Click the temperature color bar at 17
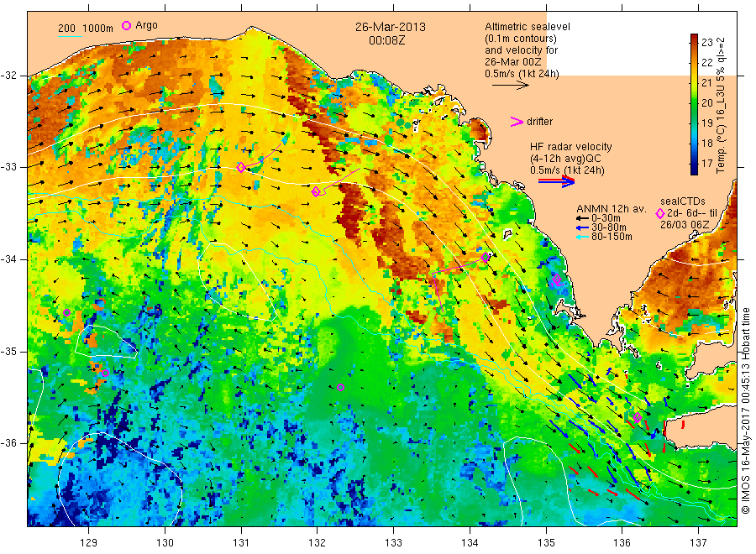The height and width of the screenshot is (554, 756). (x=695, y=164)
